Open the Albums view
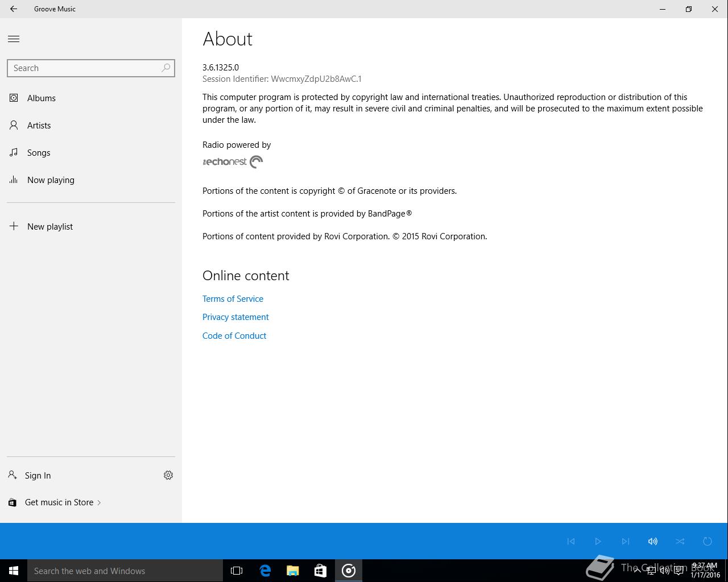The height and width of the screenshot is (582, 728). [91, 98]
